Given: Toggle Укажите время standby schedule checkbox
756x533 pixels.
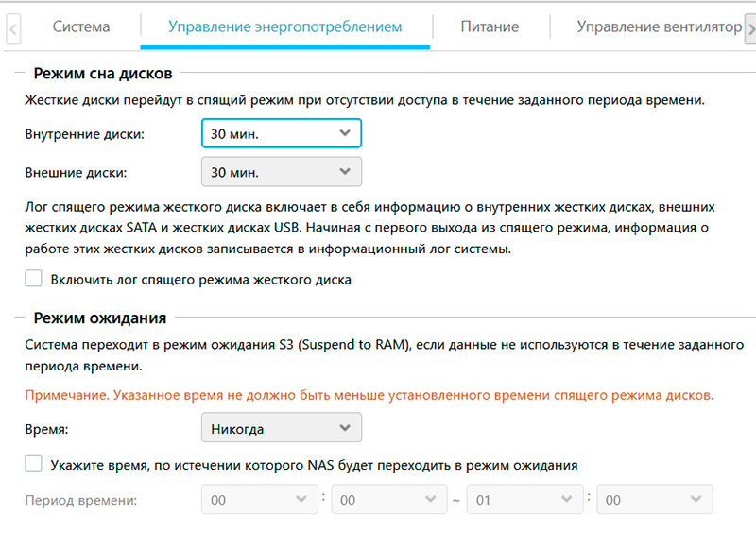Looking at the screenshot, I should [x=34, y=464].
